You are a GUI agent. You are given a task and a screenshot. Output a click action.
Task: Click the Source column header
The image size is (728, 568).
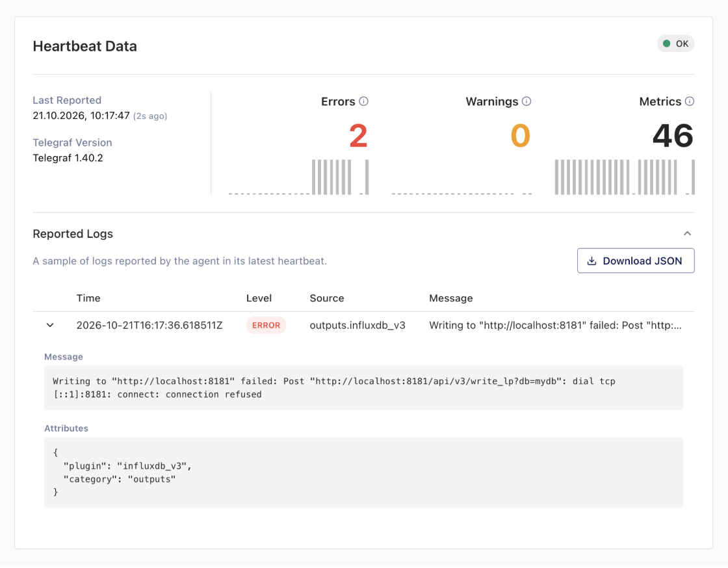click(x=327, y=298)
